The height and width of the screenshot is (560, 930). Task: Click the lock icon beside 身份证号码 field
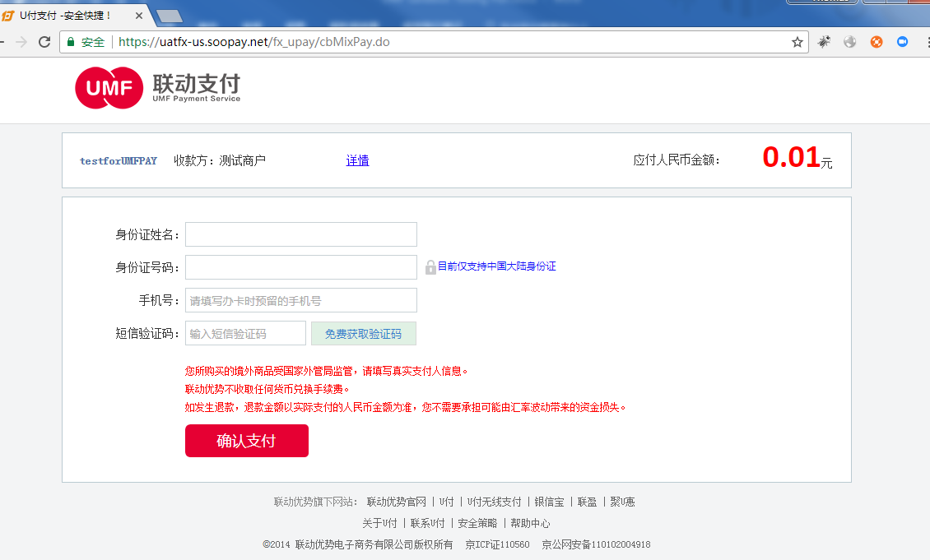430,266
